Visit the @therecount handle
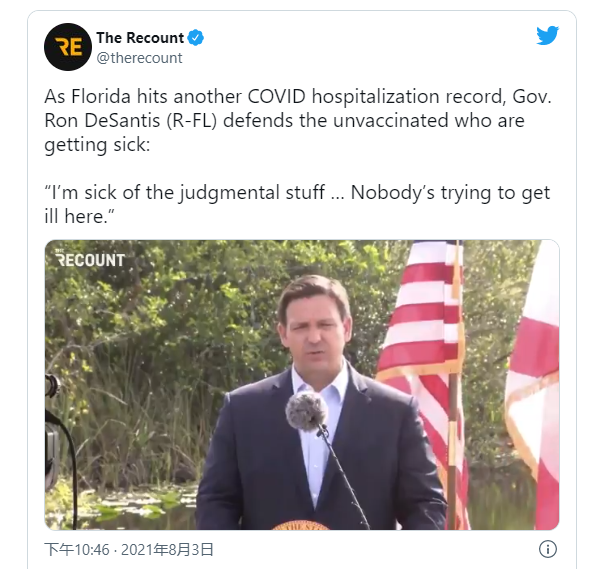Image resolution: width=607 pixels, height=569 pixels. [x=139, y=58]
